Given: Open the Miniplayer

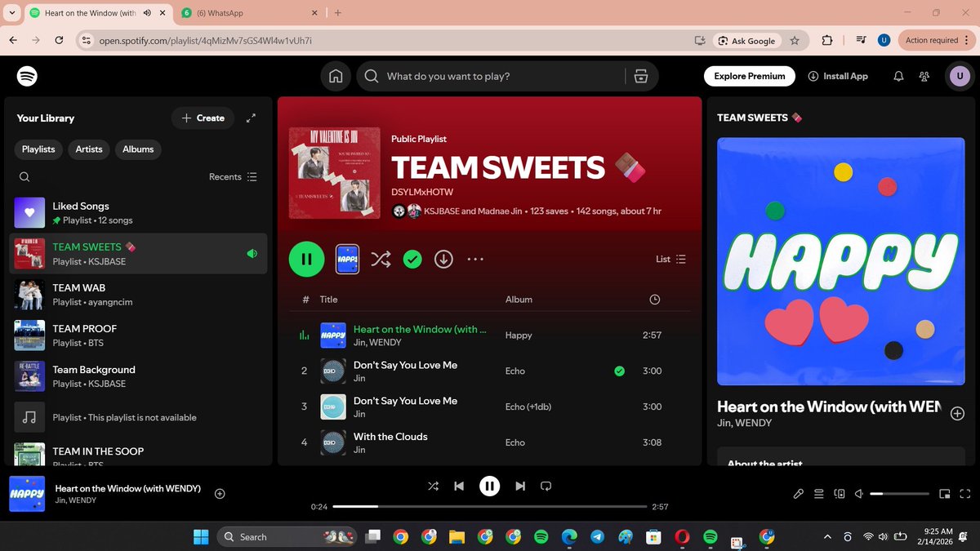Looking at the screenshot, I should [x=945, y=494].
